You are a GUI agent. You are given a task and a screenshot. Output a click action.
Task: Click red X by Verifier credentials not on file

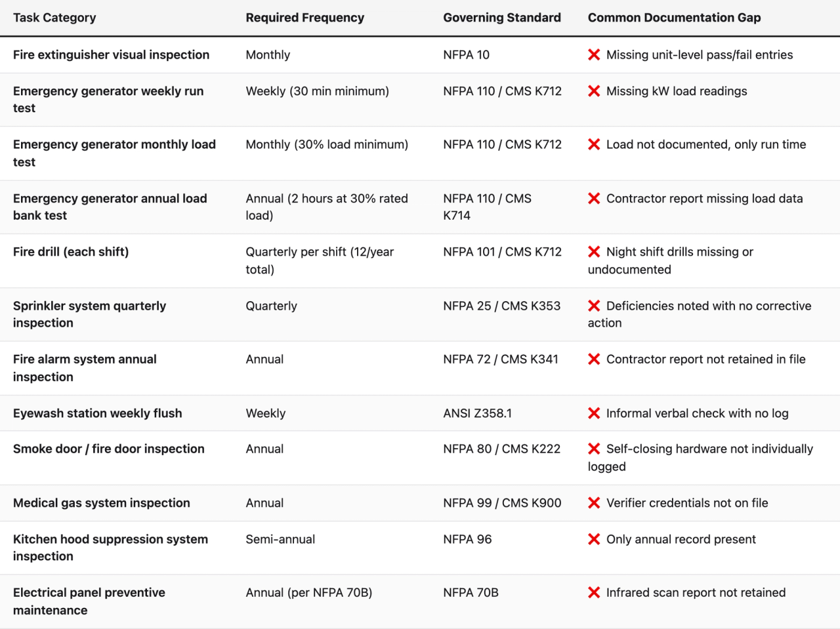pyautogui.click(x=594, y=503)
